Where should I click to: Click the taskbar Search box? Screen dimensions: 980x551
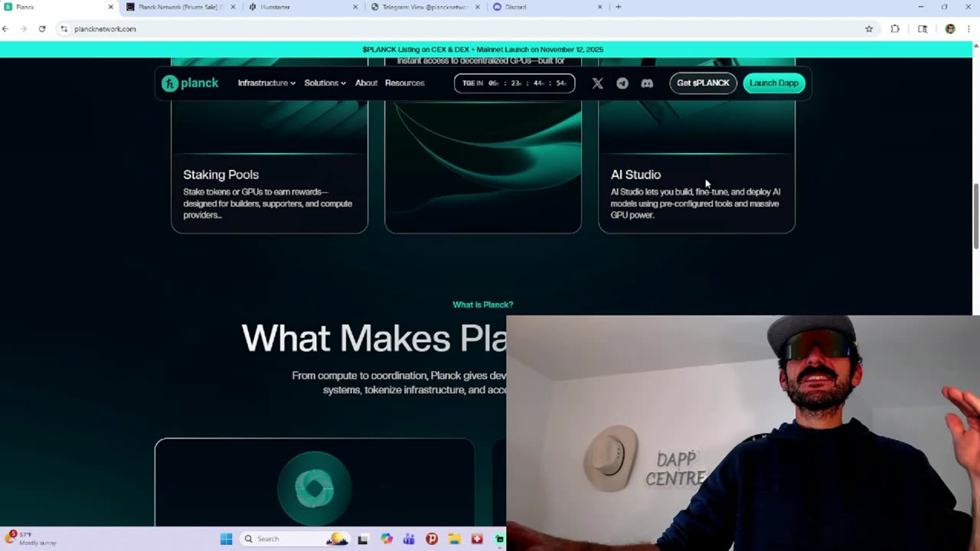(295, 539)
